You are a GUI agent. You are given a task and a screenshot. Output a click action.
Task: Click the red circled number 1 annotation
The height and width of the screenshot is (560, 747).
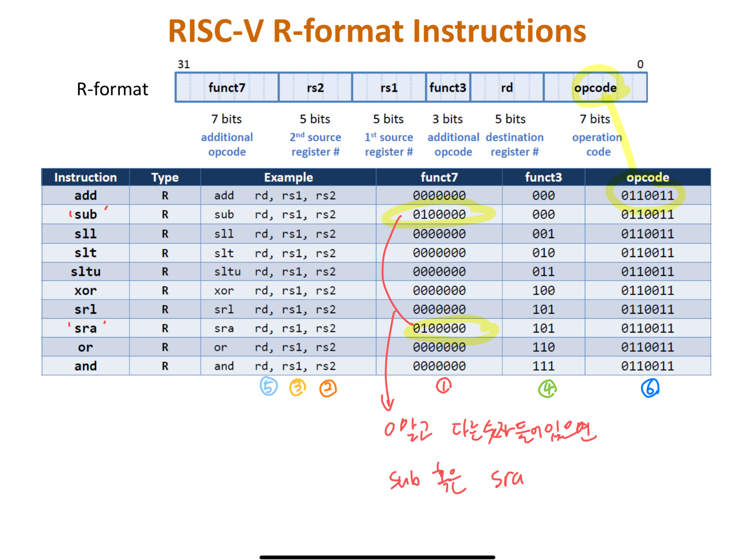(x=443, y=386)
